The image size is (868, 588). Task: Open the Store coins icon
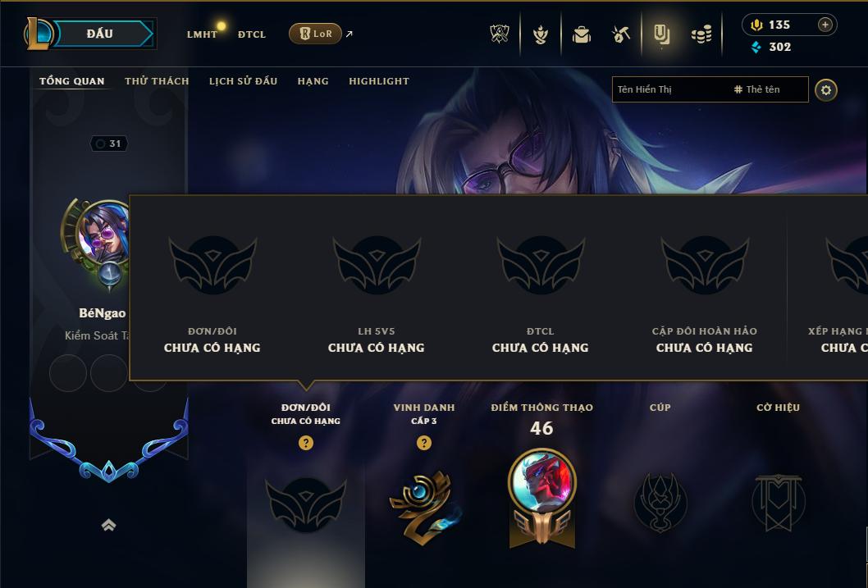[x=701, y=34]
